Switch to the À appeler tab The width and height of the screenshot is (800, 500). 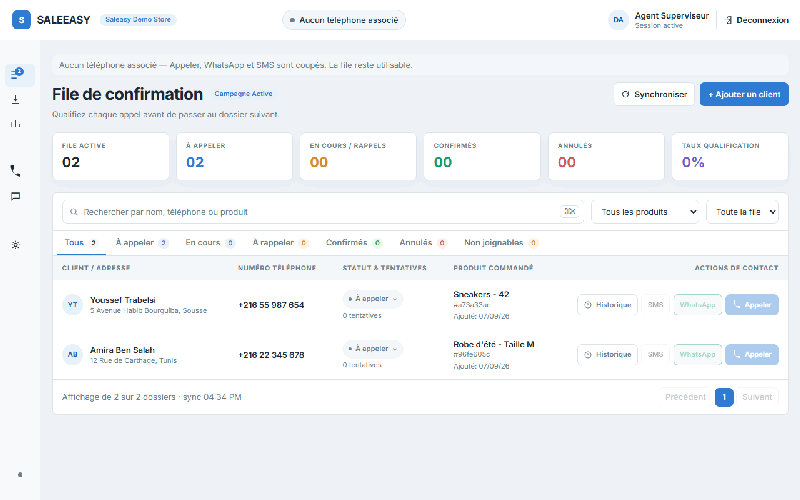(x=142, y=243)
